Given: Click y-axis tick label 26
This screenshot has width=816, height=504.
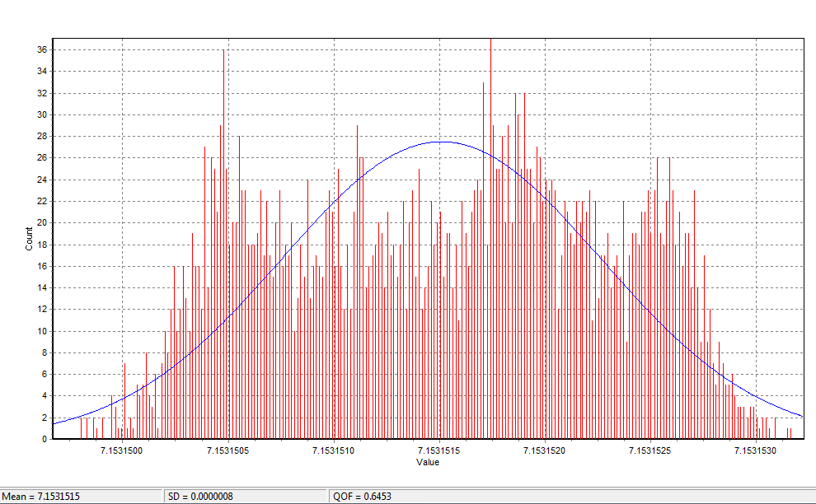Looking at the screenshot, I should click(x=42, y=157).
